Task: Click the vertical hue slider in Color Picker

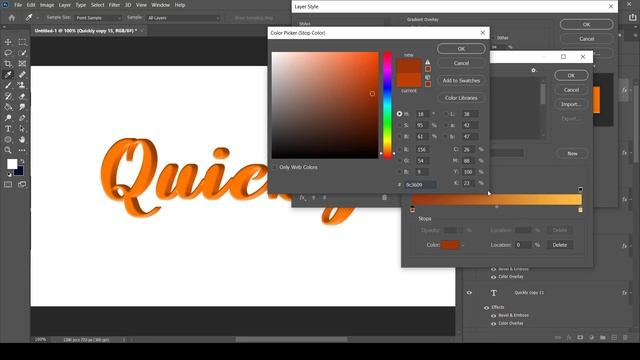Action: [x=387, y=105]
